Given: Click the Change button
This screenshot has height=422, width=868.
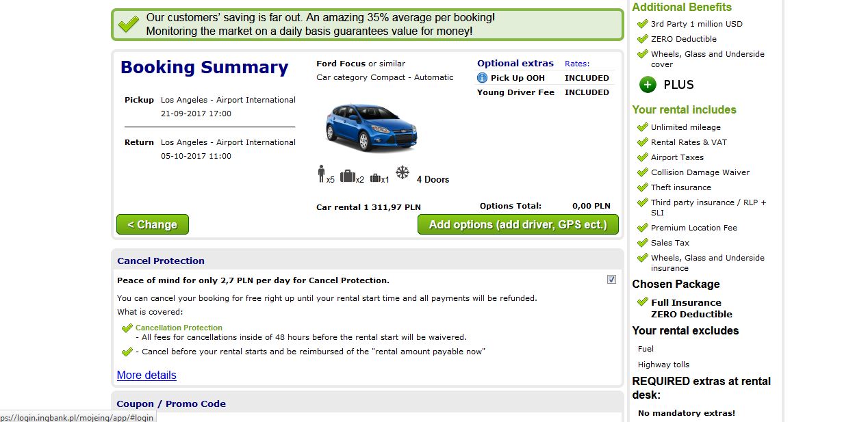Looking at the screenshot, I should 153,224.
